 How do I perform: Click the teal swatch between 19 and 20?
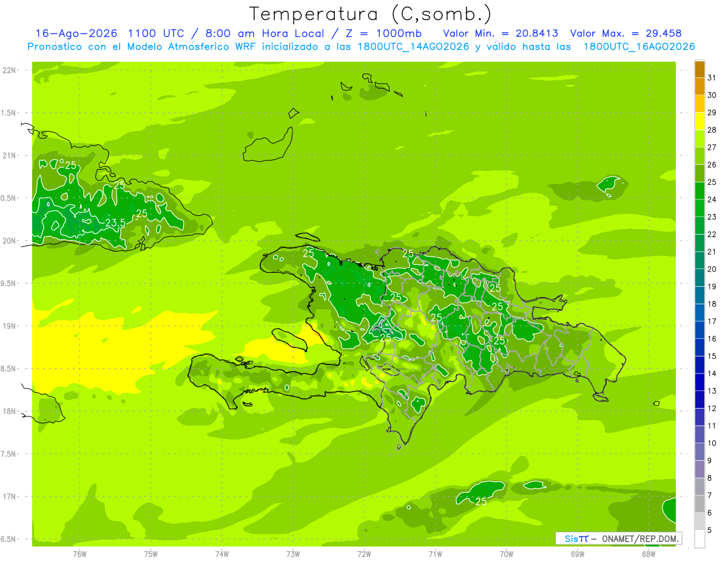coord(699,277)
